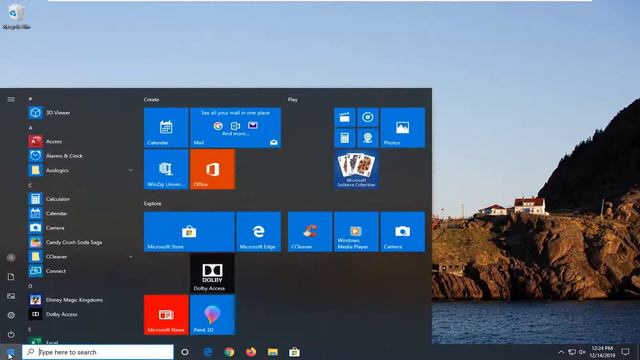Image resolution: width=640 pixels, height=360 pixels.
Task: Open the Action Center notifications
Action: (x=625, y=352)
